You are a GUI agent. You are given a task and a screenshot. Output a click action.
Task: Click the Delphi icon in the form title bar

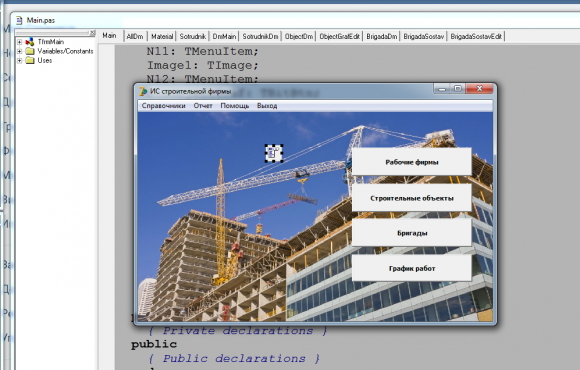click(x=143, y=91)
